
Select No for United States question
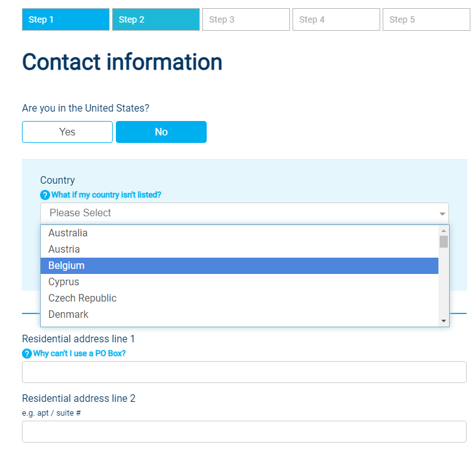coord(161,132)
